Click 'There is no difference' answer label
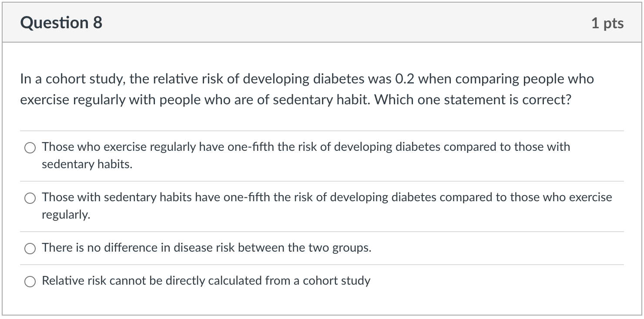The width and height of the screenshot is (644, 319). (x=207, y=248)
